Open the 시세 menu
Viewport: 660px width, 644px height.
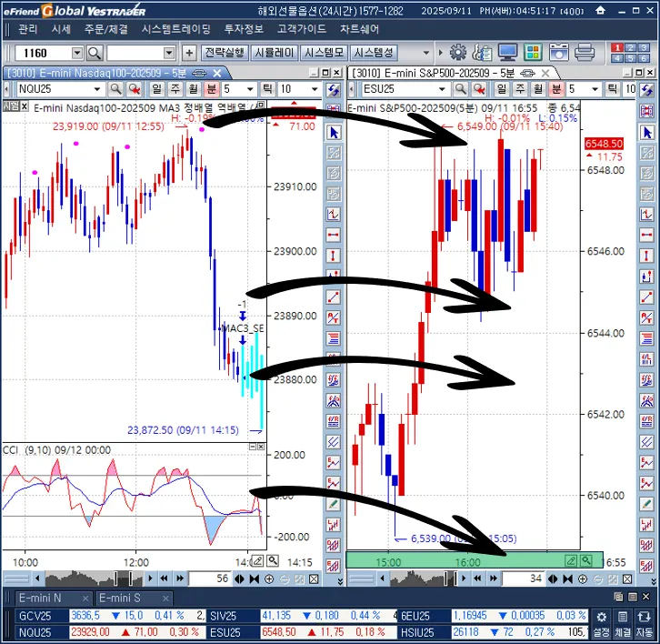click(x=61, y=29)
